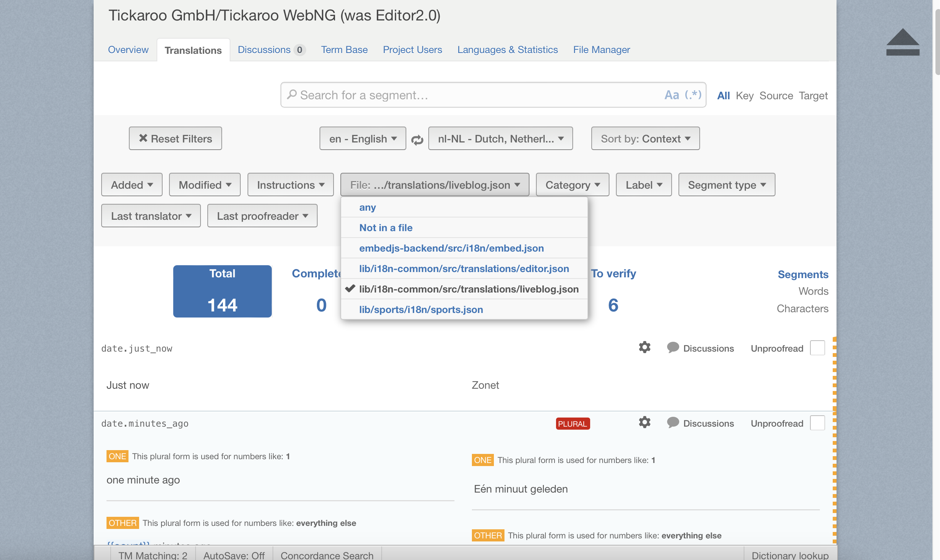Toggle AutoSave: Off in bottom bar
The width and height of the screenshot is (940, 560).
[234, 555]
